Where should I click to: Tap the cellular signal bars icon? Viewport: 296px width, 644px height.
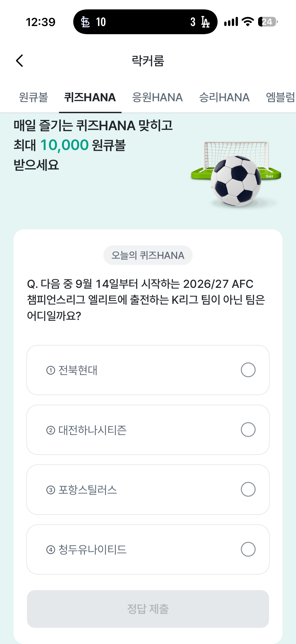tap(231, 22)
